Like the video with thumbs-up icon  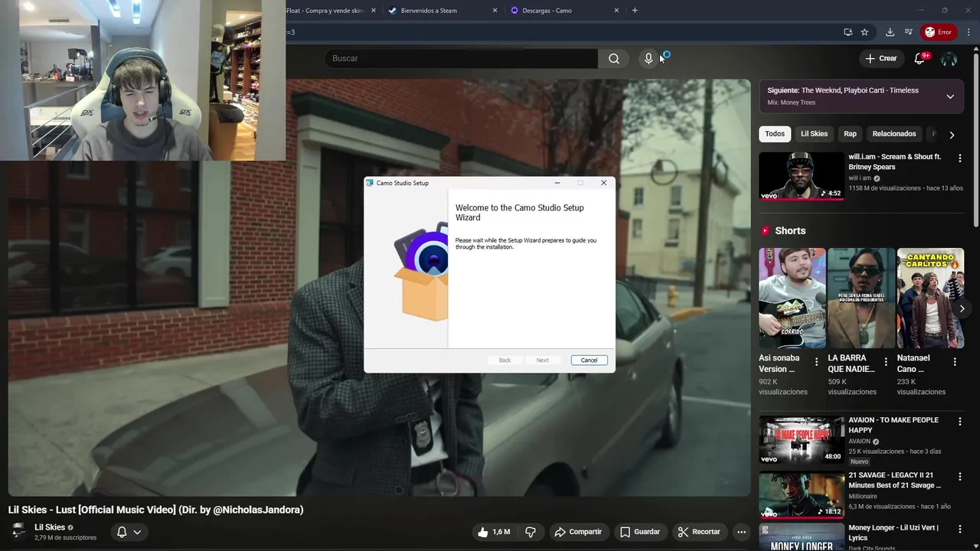(493, 532)
